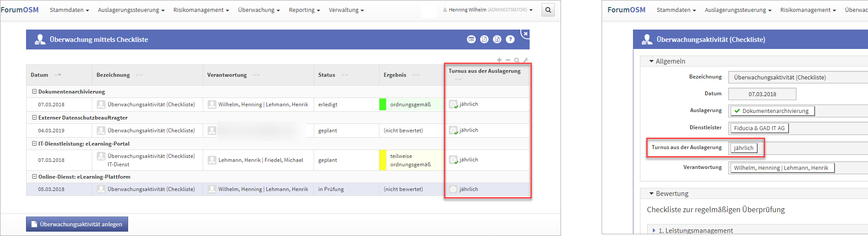Click the Datum field showing 07.03.2018
The image size is (868, 236).
click(762, 94)
